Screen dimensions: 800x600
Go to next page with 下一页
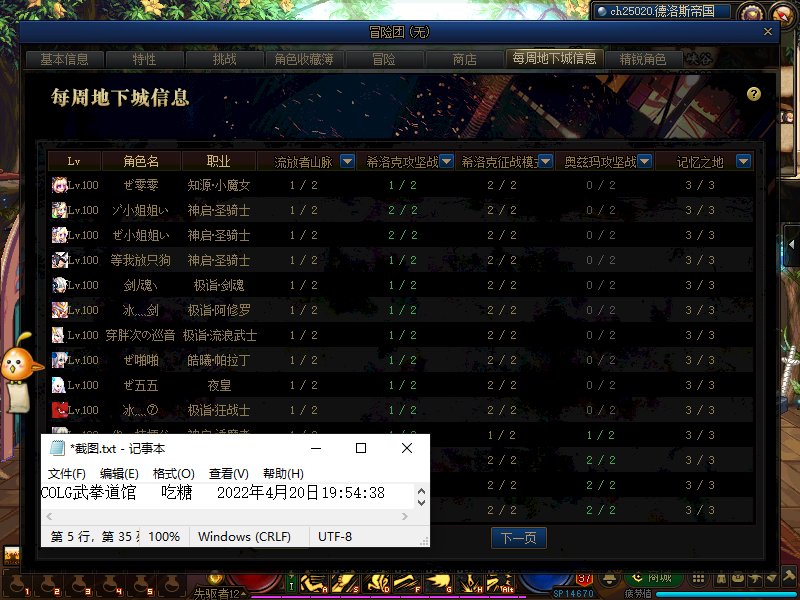coord(518,538)
